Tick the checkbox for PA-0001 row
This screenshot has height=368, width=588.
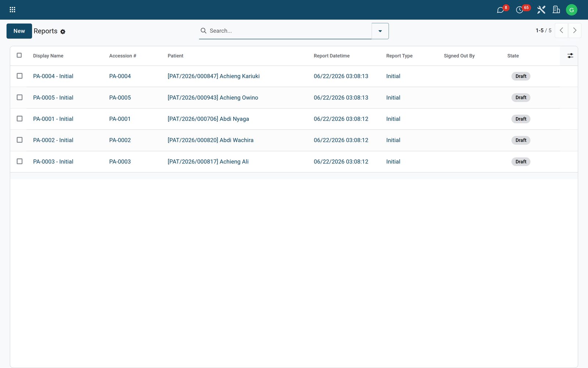pyautogui.click(x=19, y=118)
